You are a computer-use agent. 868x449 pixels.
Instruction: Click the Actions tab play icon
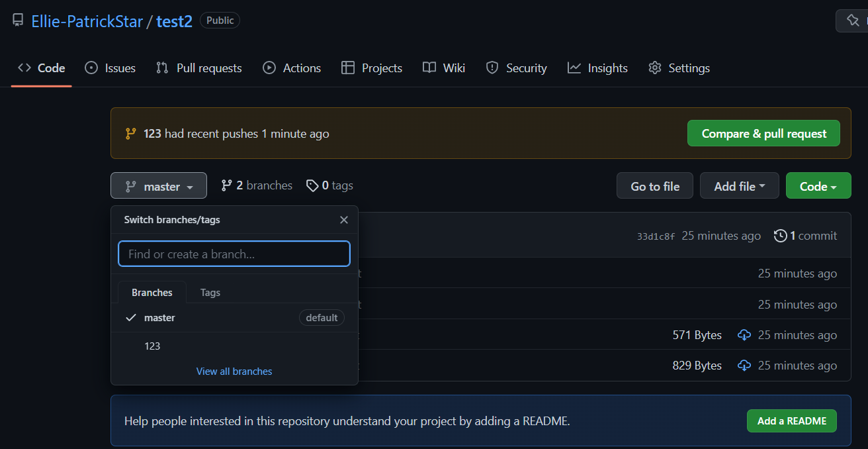coord(269,68)
